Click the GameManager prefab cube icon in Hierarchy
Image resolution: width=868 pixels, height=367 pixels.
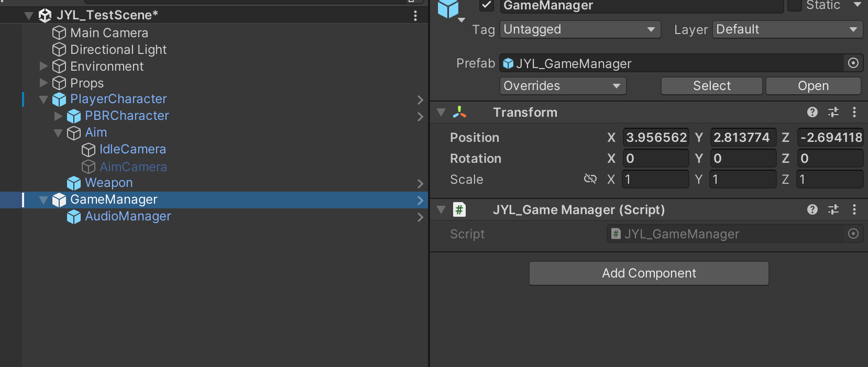(59, 200)
